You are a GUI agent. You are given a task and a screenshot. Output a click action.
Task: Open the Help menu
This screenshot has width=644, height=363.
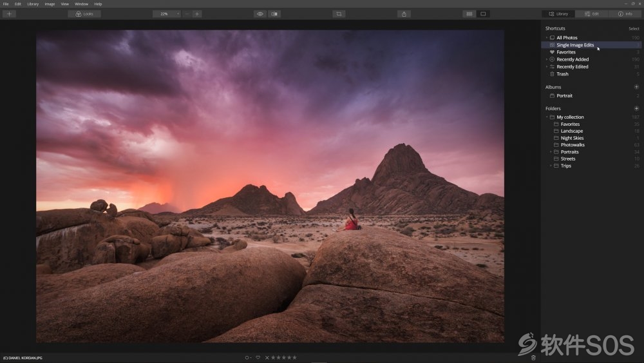pos(98,4)
